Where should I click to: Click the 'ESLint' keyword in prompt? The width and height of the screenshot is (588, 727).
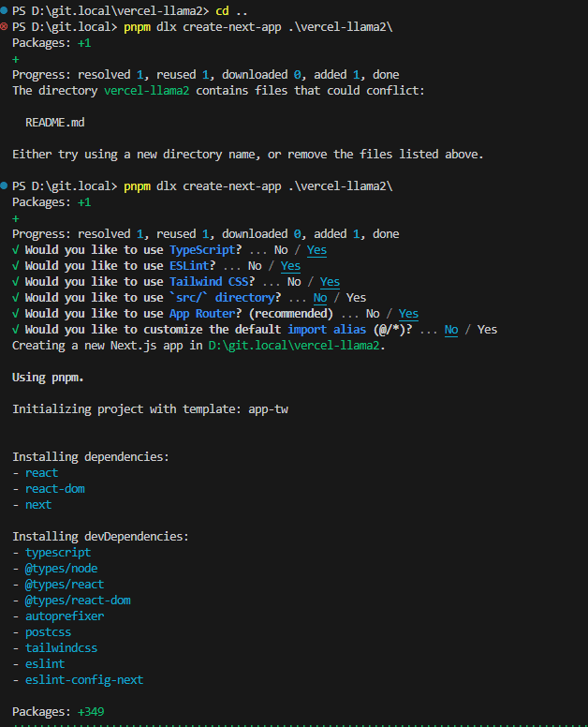pyautogui.click(x=189, y=266)
